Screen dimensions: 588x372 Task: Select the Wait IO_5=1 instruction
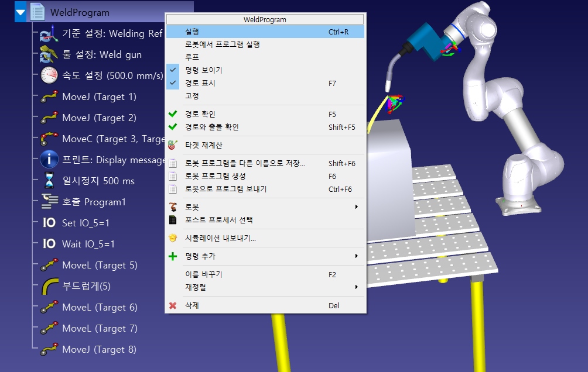pos(88,244)
